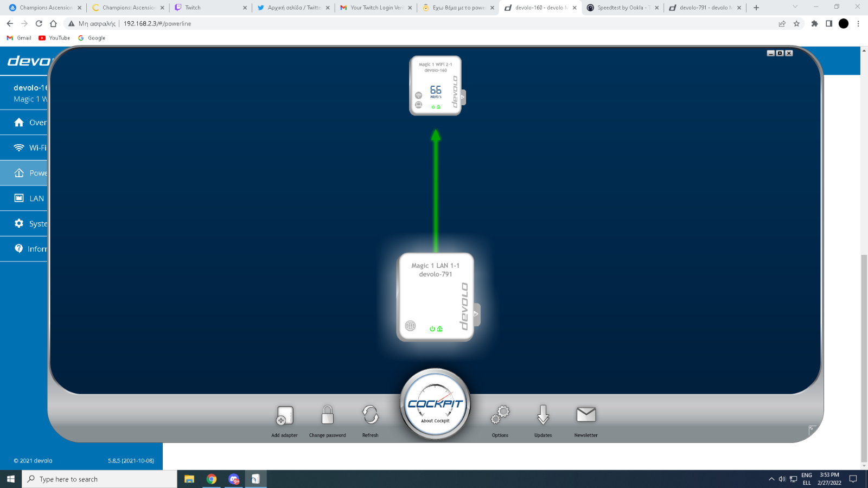Image resolution: width=868 pixels, height=488 pixels.
Task: Open the Google bookmark
Action: [92, 38]
